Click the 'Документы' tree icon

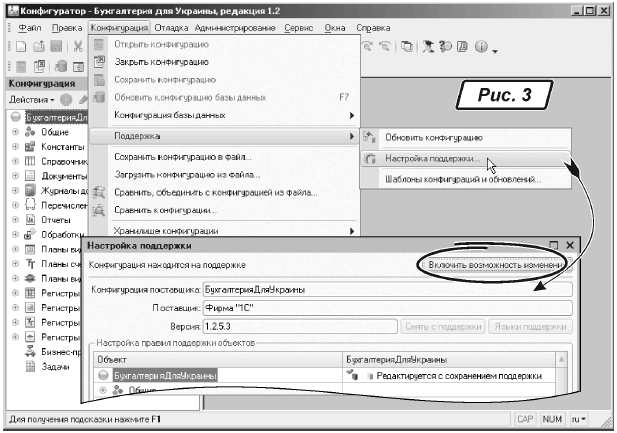(30, 176)
